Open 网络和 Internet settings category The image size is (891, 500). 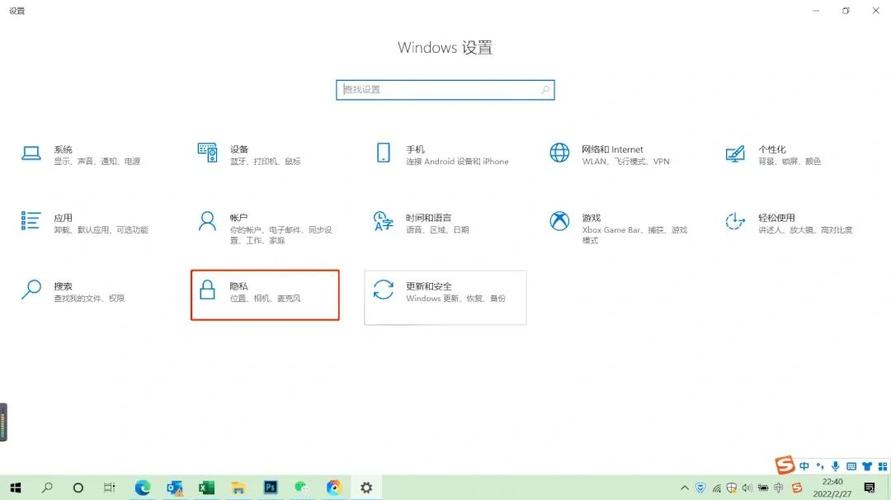(x=611, y=155)
